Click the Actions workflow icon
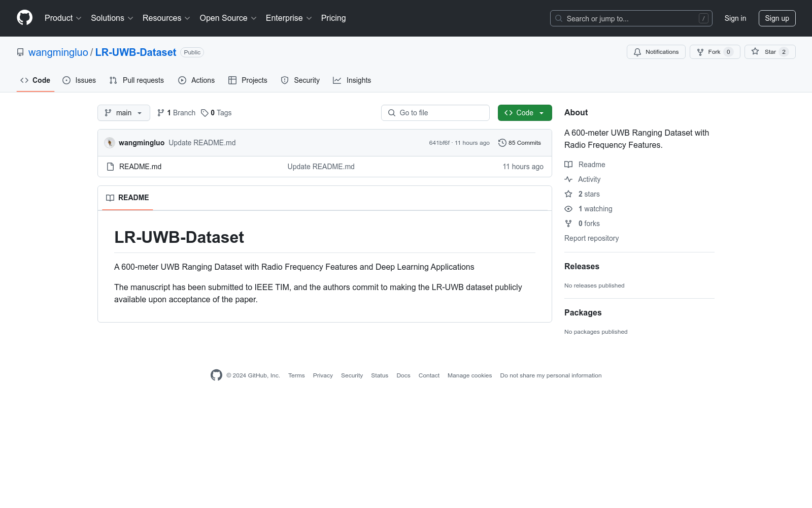This screenshot has height=508, width=812. coord(182,80)
